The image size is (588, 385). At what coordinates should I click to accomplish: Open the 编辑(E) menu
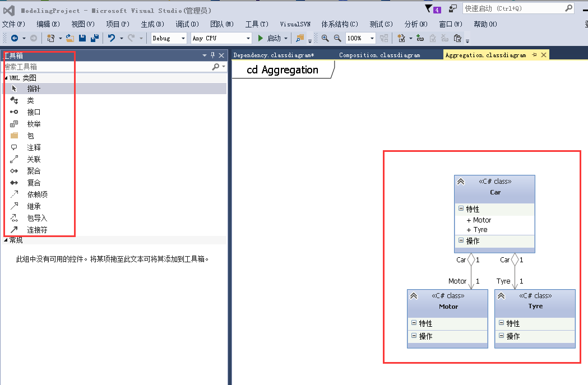(x=48, y=24)
